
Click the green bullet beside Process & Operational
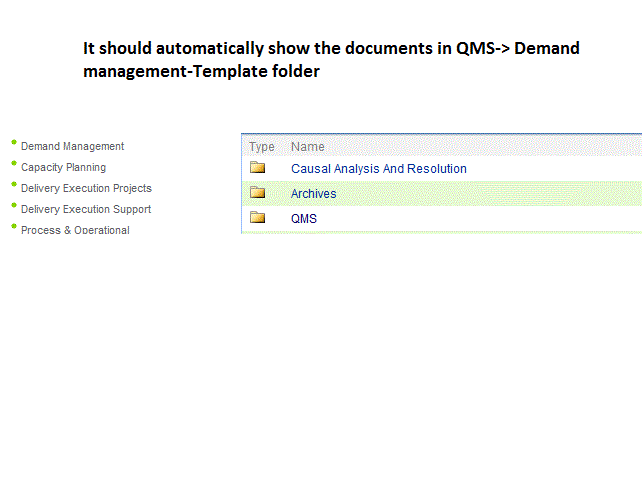[14, 226]
